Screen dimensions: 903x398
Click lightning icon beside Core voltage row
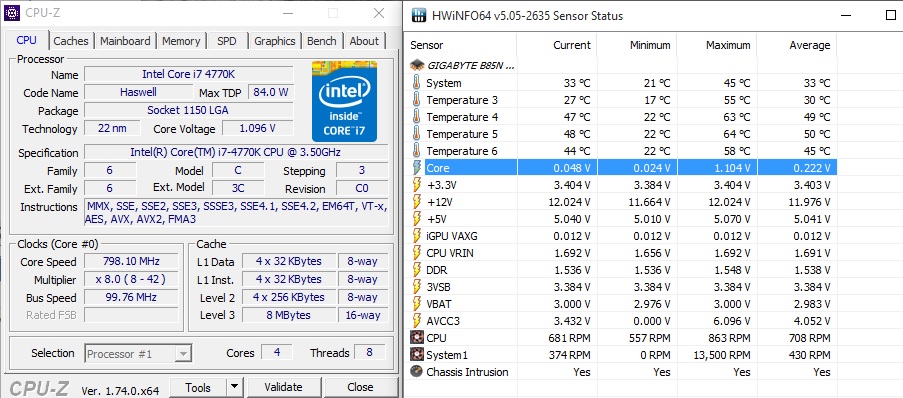pos(416,168)
